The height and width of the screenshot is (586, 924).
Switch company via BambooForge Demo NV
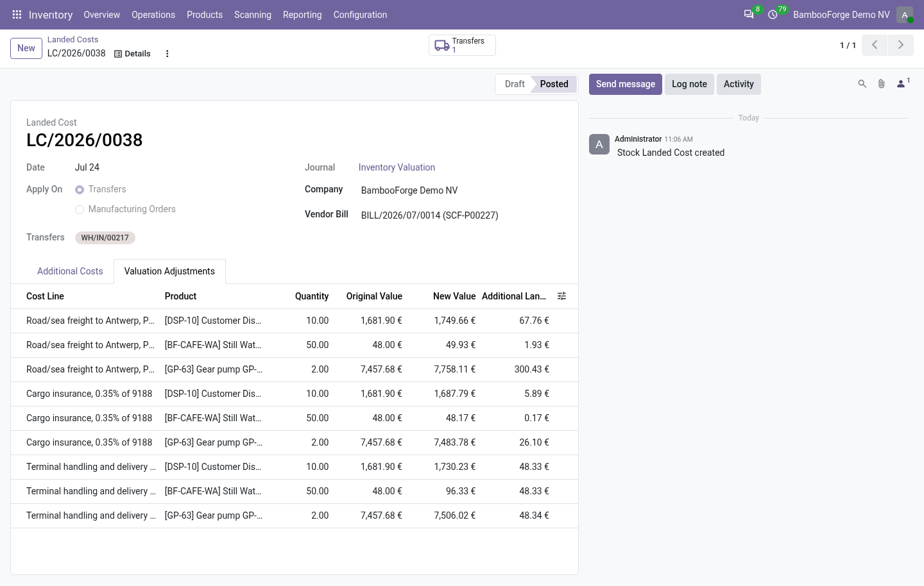[x=841, y=15]
